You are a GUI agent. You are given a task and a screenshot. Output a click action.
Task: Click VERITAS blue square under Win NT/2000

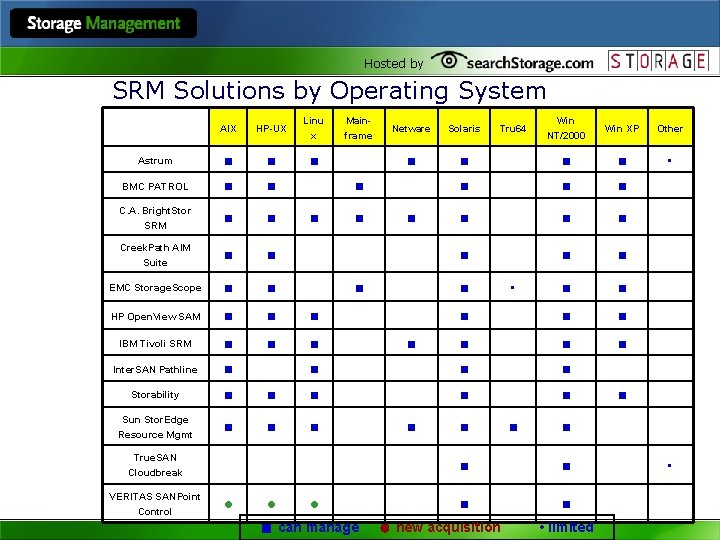tap(566, 505)
